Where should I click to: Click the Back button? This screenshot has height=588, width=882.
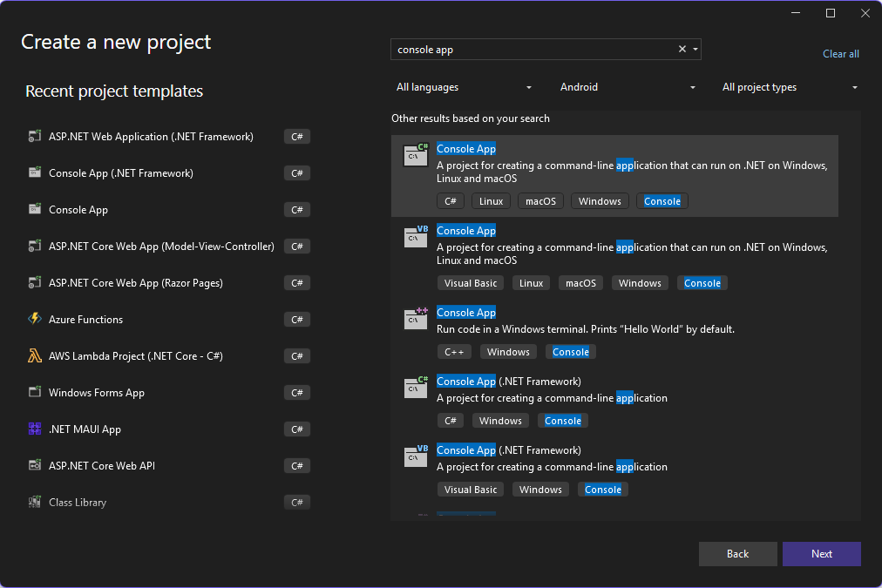click(737, 554)
